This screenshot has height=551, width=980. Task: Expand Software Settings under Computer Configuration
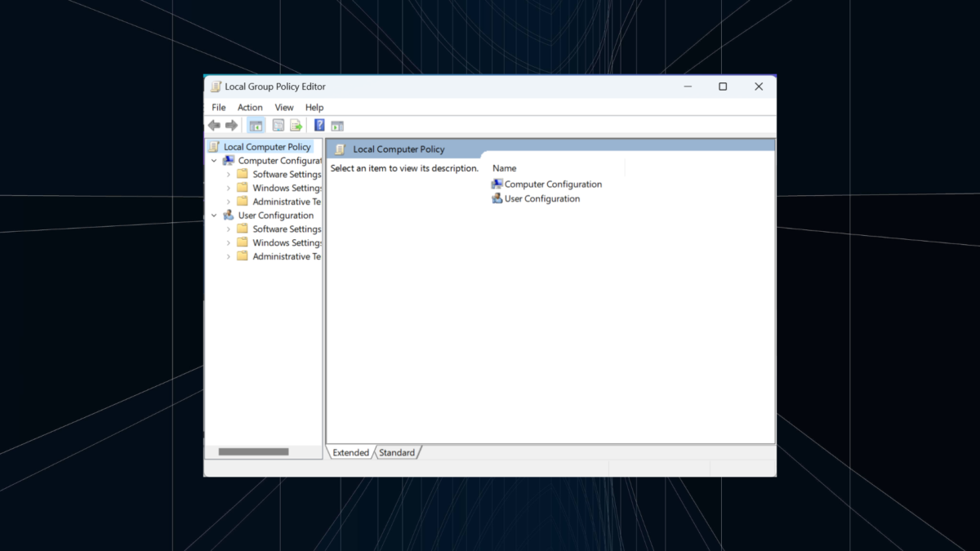click(229, 174)
